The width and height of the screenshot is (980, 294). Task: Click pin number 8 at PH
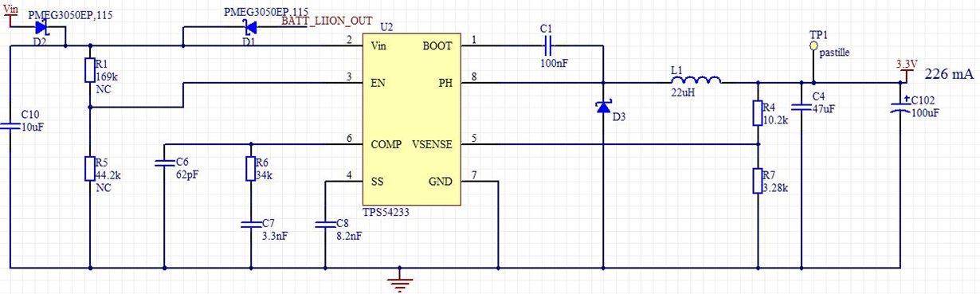pos(474,76)
